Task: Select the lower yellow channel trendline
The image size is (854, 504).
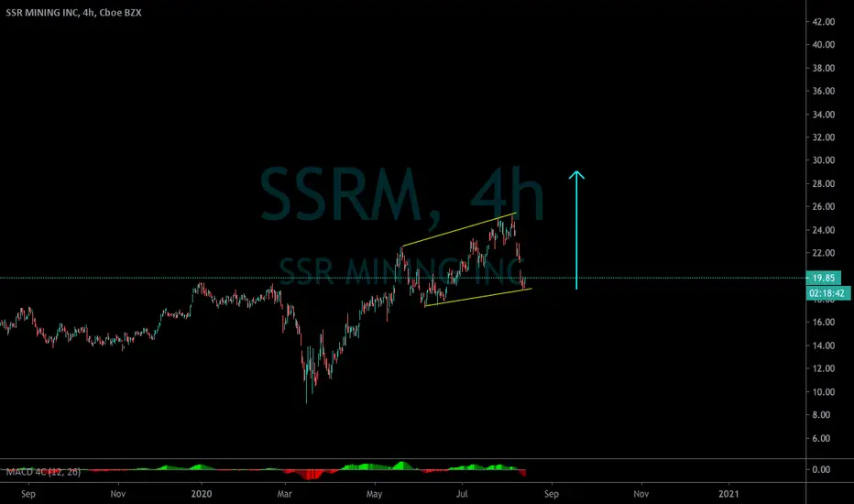Action: [x=478, y=297]
